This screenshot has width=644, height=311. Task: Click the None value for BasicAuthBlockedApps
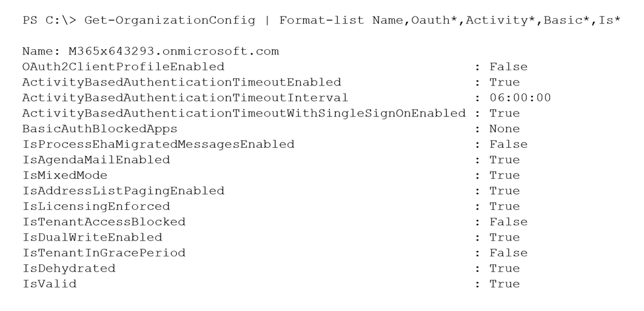505,129
